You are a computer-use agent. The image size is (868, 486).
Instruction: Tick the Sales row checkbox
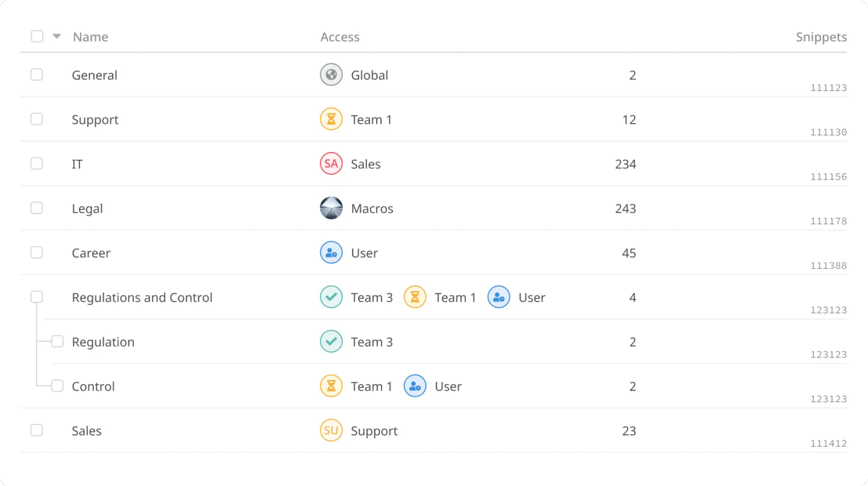pos(37,431)
